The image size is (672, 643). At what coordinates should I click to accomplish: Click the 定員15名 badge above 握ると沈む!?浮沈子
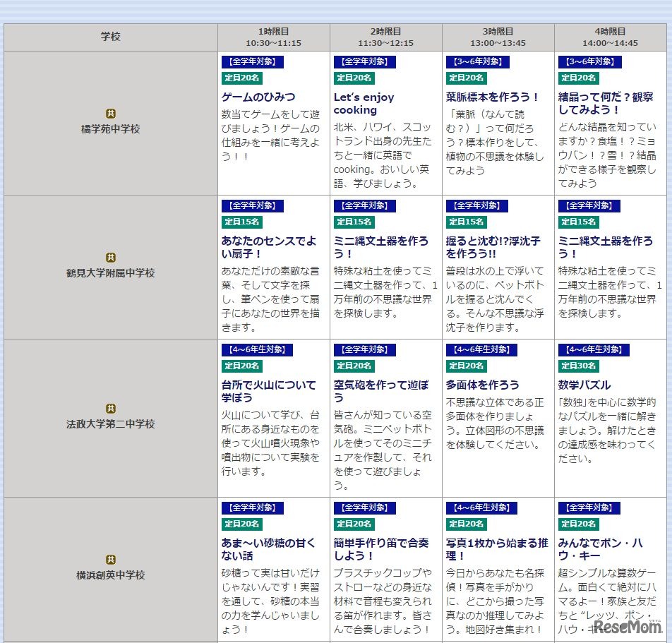point(467,222)
